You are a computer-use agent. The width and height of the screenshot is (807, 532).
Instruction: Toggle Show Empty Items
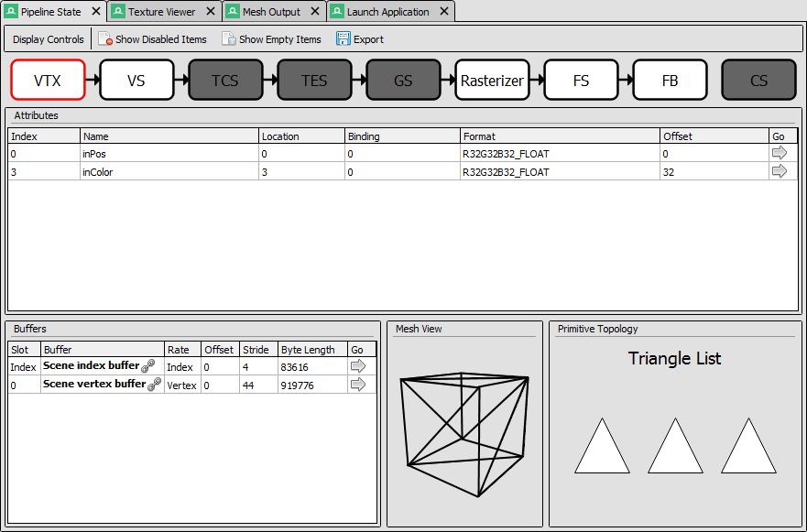tap(271, 39)
